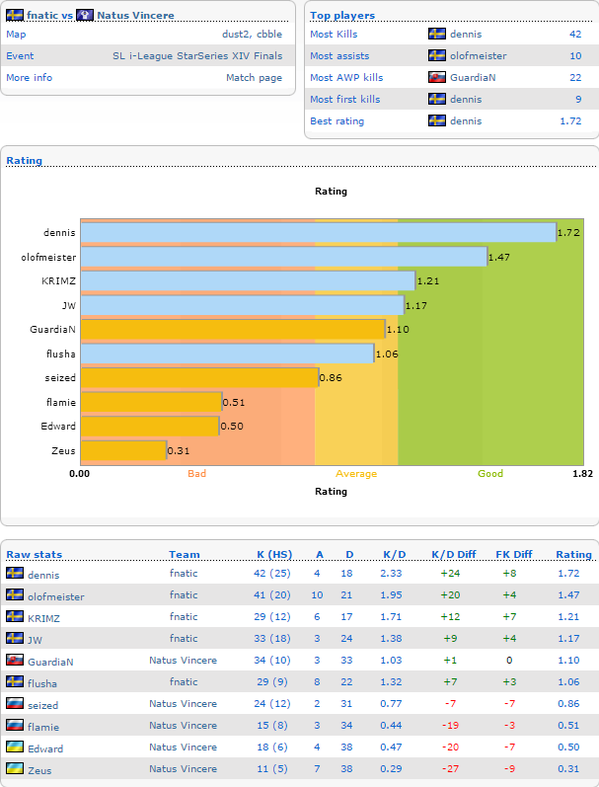Screen dimensions: 599x787
Task: Click GuardiaN 1.10 orange rating bar
Action: [x=233, y=329]
